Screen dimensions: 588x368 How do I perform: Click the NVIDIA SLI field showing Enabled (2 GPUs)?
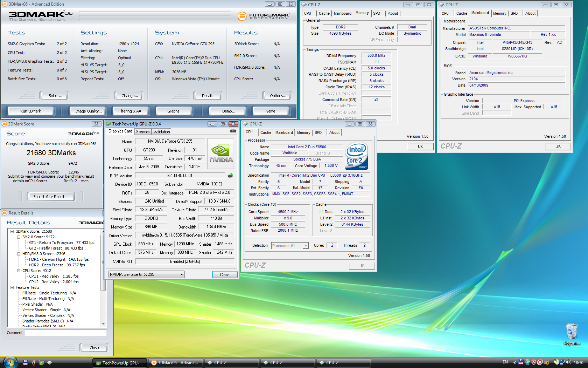coord(185,261)
